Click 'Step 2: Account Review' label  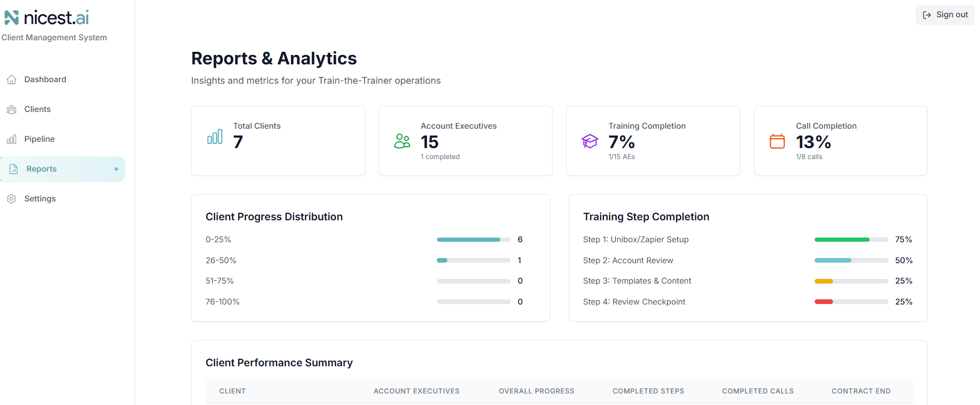click(628, 261)
